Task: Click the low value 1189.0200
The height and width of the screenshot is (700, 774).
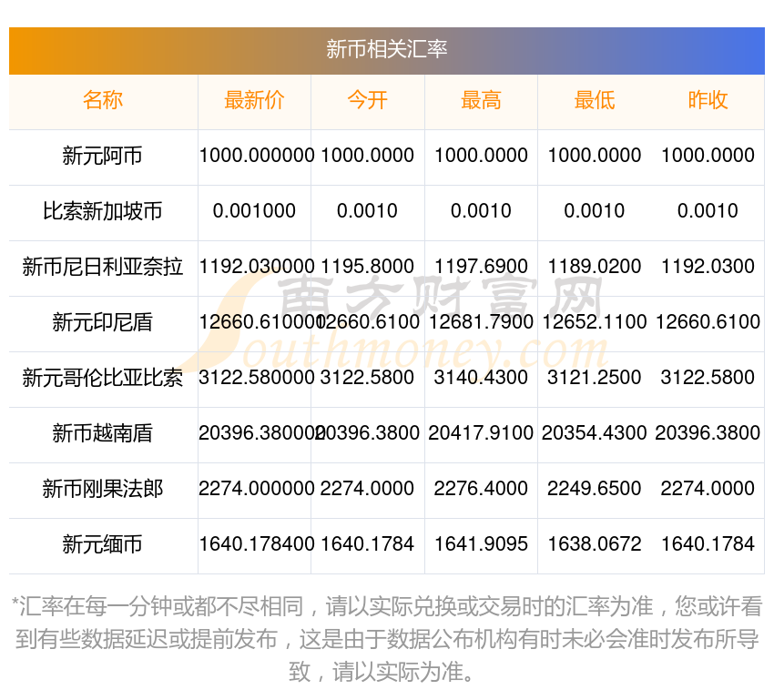Action: (595, 267)
